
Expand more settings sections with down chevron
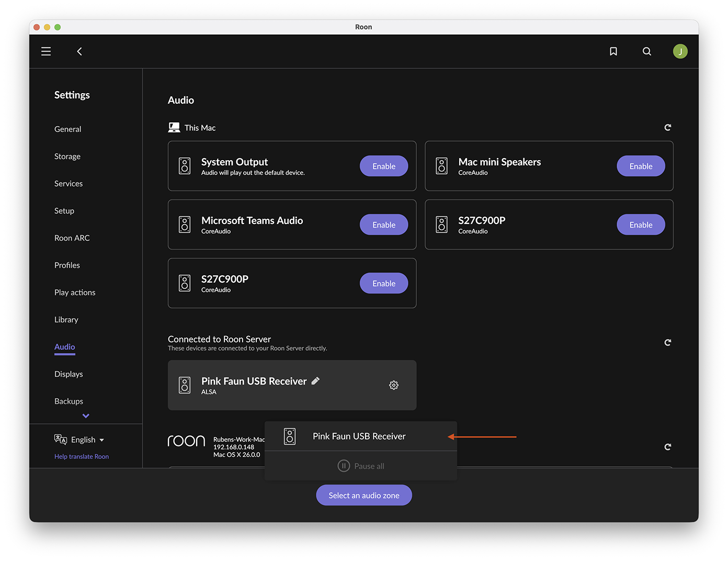coord(86,416)
